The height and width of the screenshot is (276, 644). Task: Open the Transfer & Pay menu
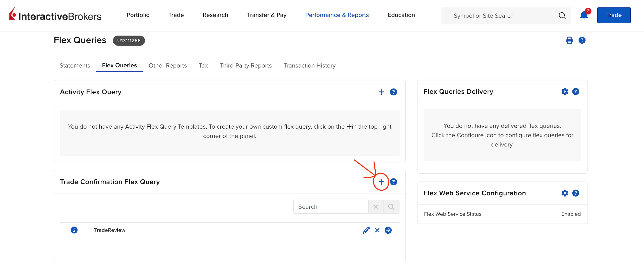click(267, 15)
